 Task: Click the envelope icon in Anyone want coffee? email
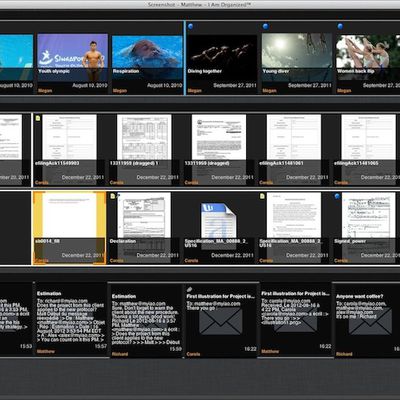click(x=370, y=321)
